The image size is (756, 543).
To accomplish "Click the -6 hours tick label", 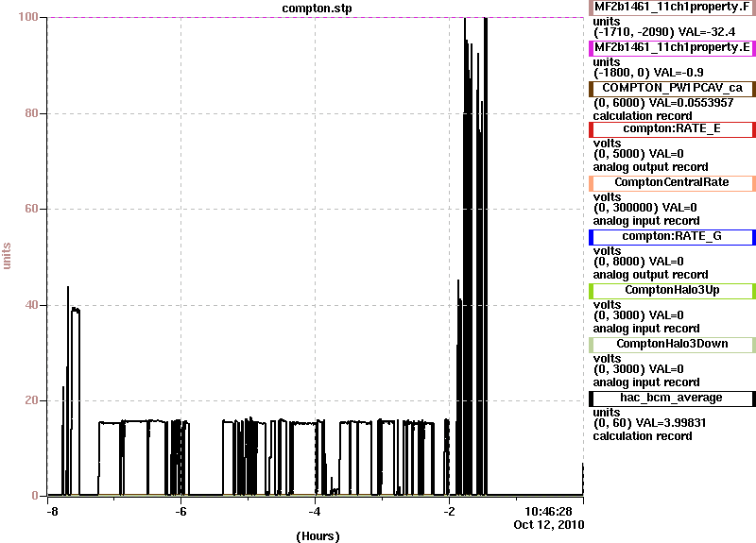I will coord(180,511).
